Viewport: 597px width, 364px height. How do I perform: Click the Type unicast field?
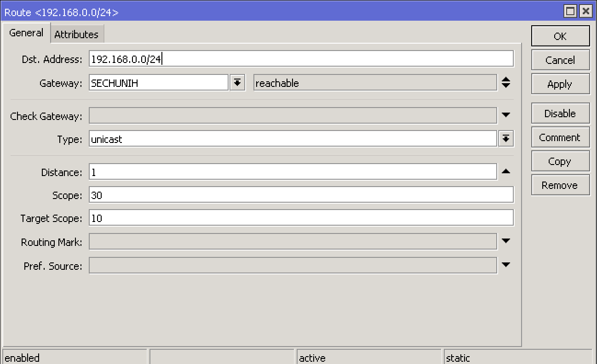[293, 139]
